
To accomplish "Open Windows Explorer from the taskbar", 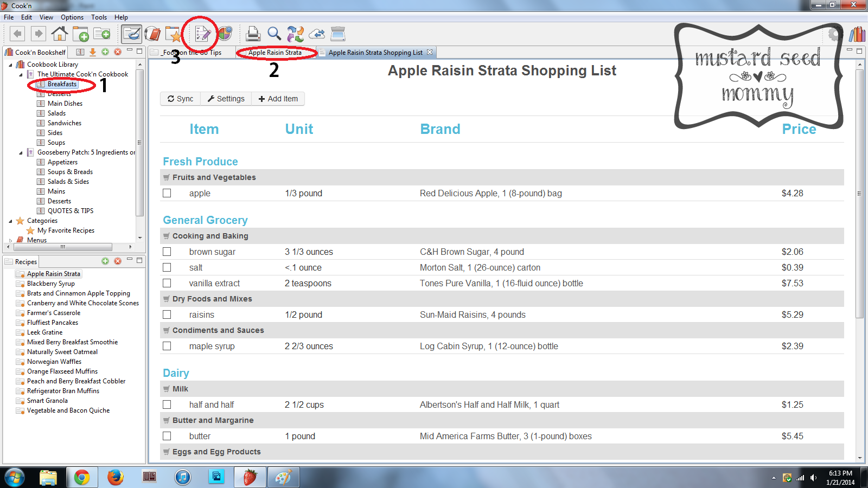I will (x=48, y=477).
